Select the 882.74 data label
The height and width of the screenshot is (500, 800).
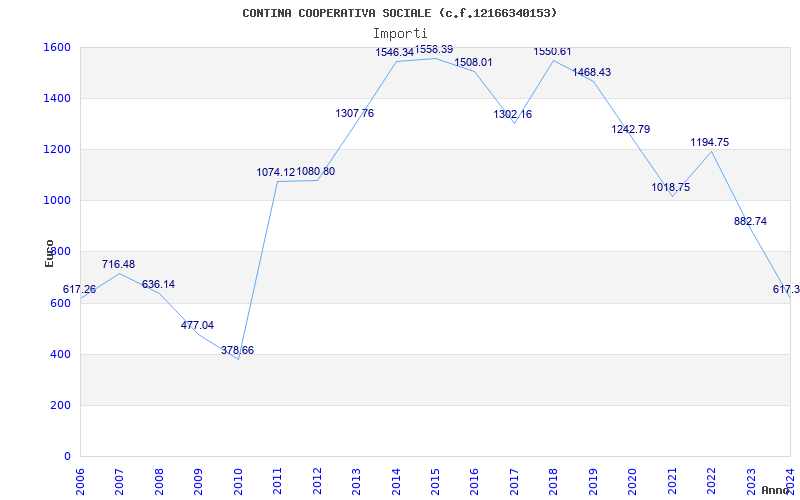[x=750, y=221]
